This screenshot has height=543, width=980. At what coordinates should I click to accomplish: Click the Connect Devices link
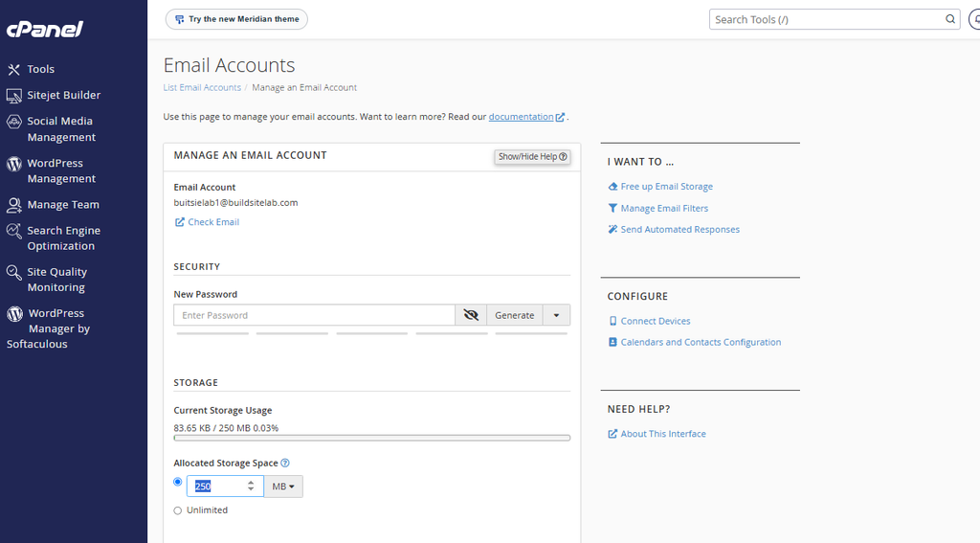[x=655, y=321]
